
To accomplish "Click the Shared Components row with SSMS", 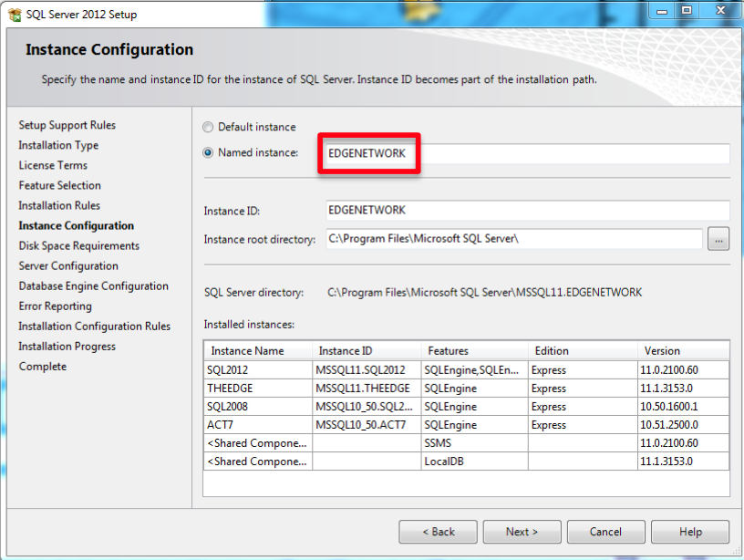I will (x=467, y=443).
